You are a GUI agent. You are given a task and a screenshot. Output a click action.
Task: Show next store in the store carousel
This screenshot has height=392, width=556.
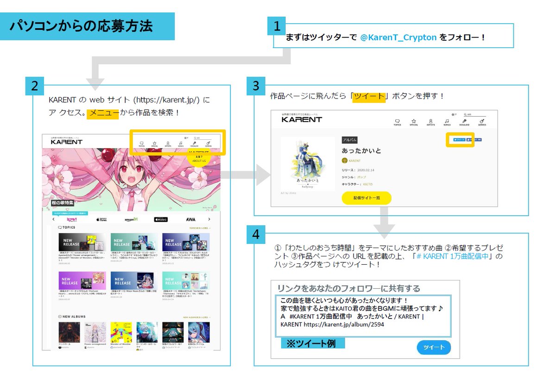coord(209,219)
